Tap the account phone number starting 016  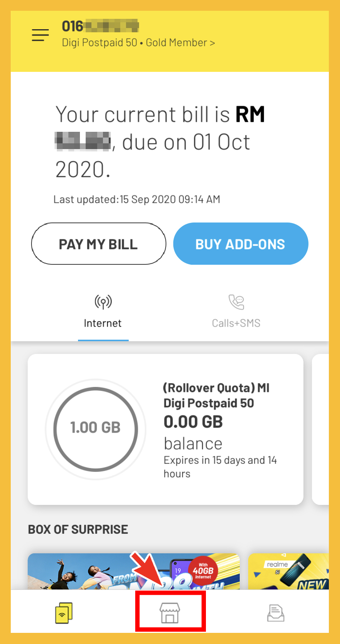100,26
